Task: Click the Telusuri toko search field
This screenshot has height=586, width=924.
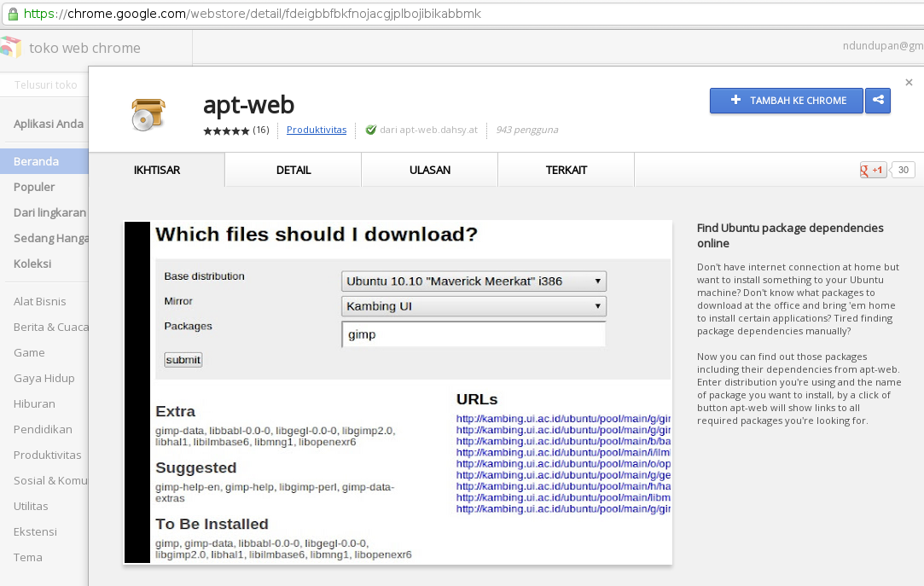Action: pyautogui.click(x=44, y=84)
